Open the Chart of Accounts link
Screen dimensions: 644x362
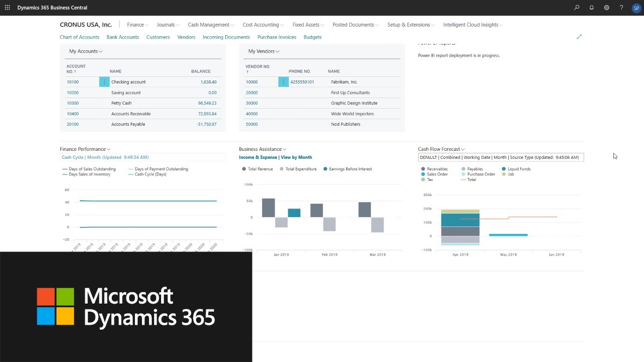point(79,37)
